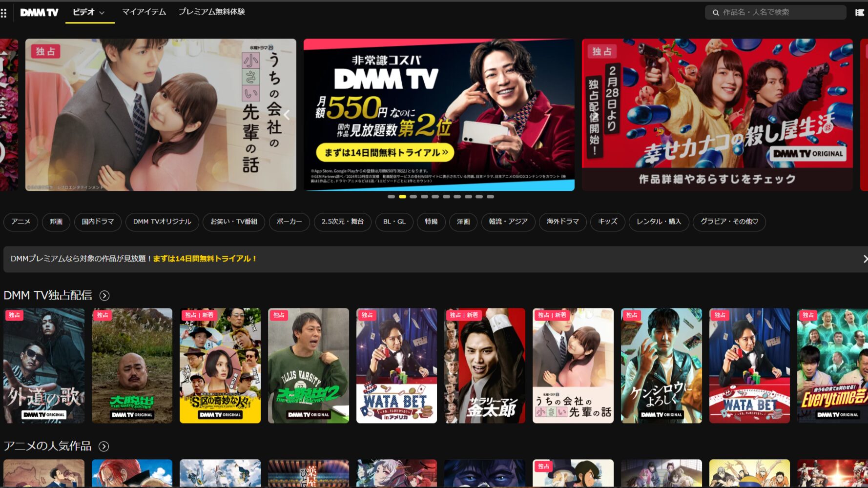Open the apps grid menu icon
This screenshot has width=868, height=488.
tap(3, 13)
